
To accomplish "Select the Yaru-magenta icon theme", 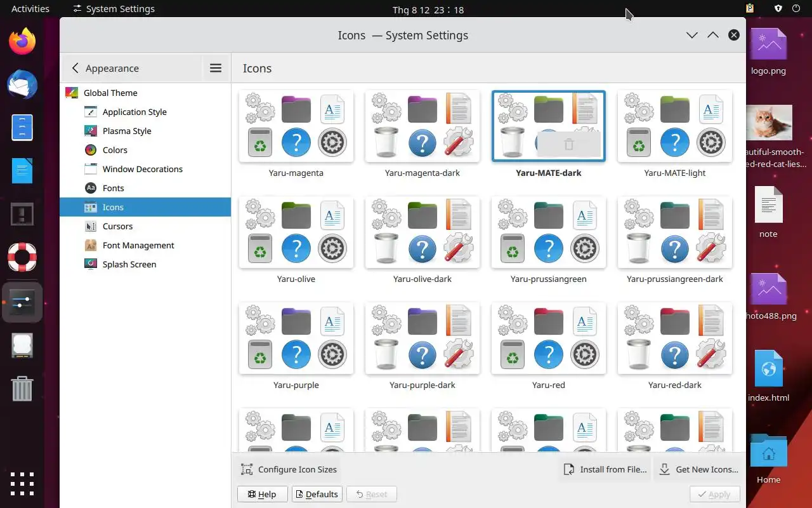I will (296, 126).
